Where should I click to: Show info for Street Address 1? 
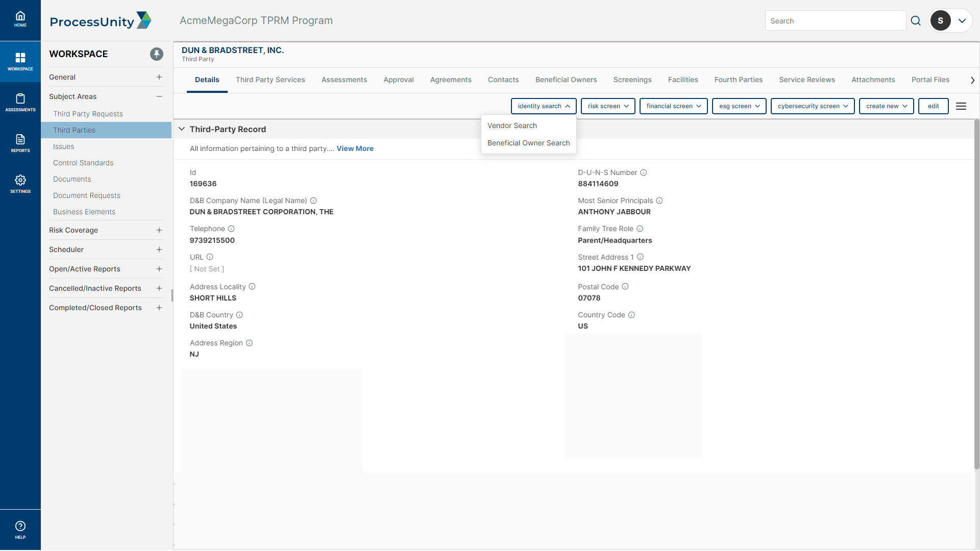[641, 257]
